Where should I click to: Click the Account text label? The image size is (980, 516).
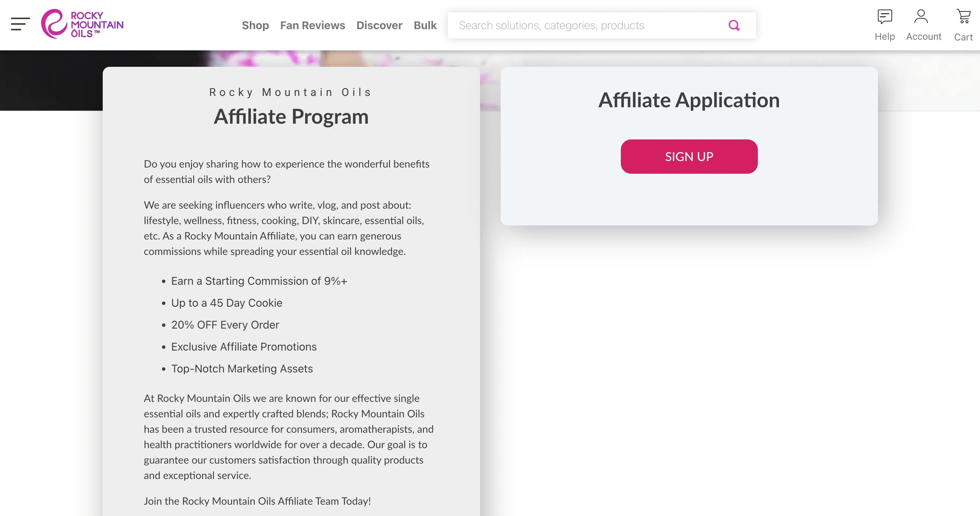(x=923, y=37)
